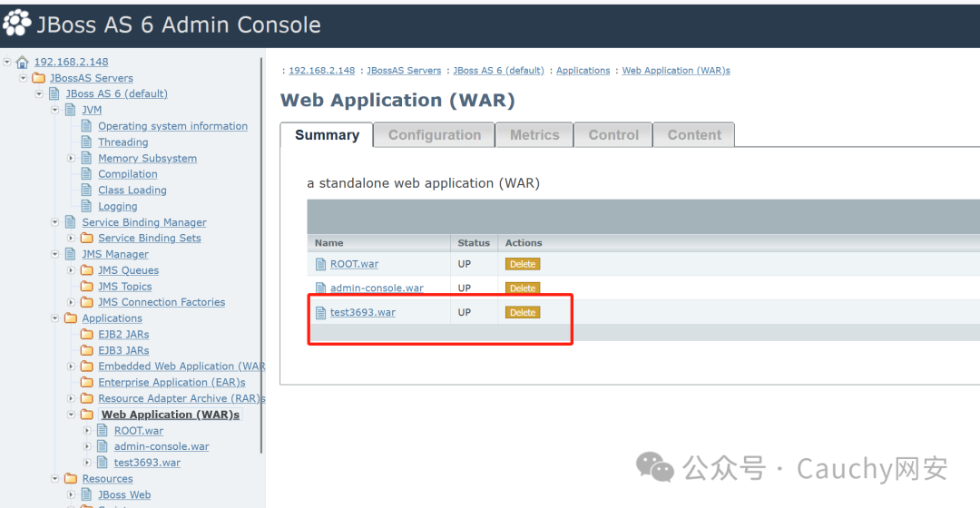Delete the ROOT.war application
Image resolution: width=980 pixels, height=508 pixels.
[x=523, y=264]
